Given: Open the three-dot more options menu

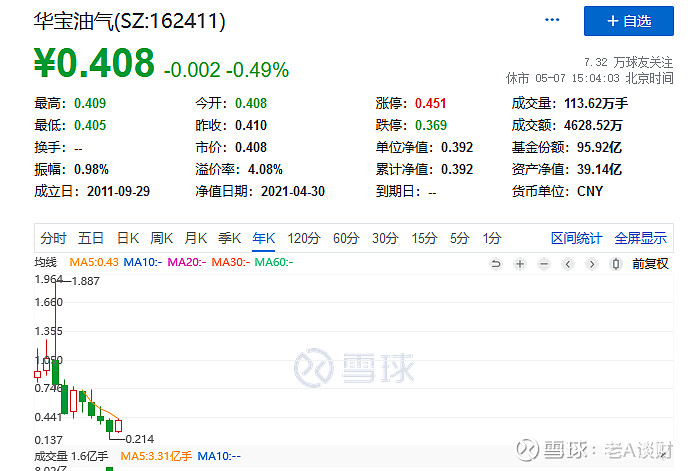Looking at the screenshot, I should point(552,20).
